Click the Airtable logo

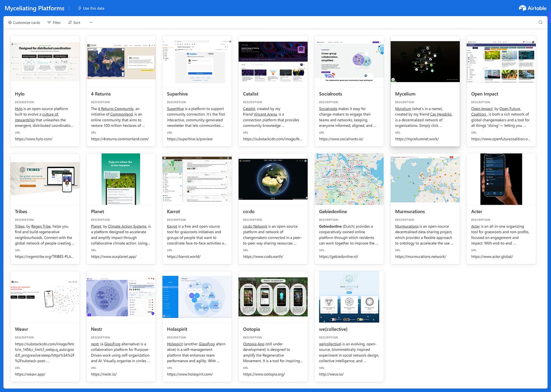tap(532, 8)
